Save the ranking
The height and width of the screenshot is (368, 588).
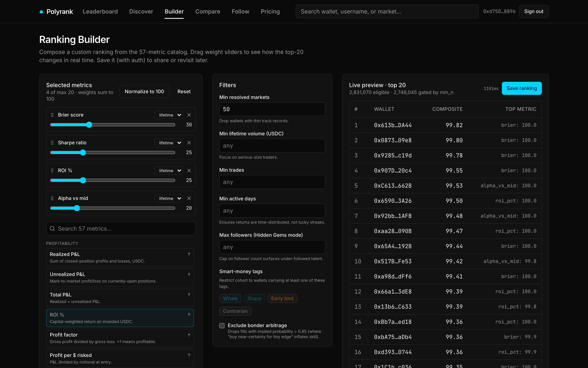coord(522,88)
